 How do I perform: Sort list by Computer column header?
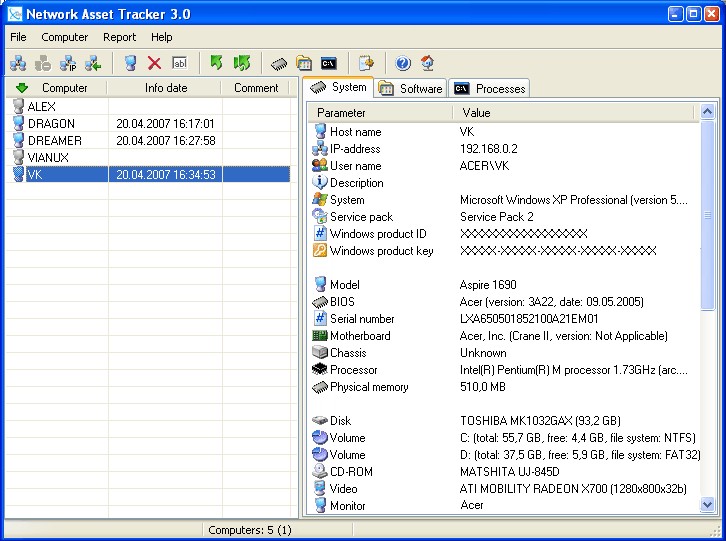56,88
